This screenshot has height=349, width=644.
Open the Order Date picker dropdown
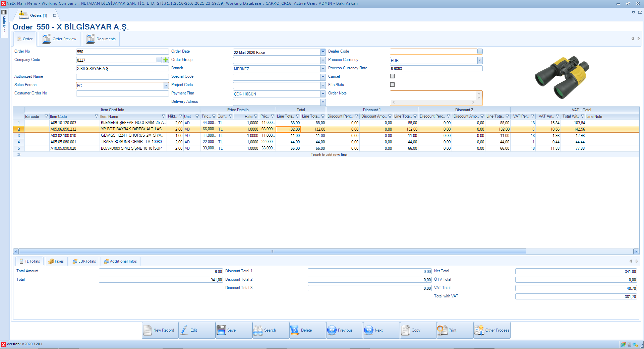323,52
